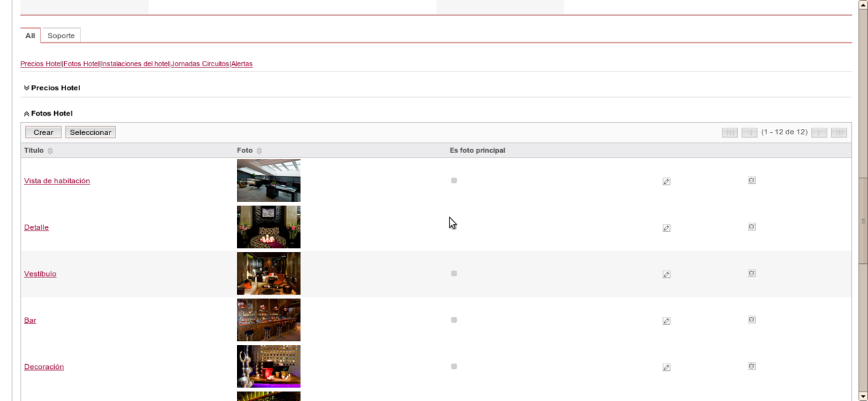Go to last page of Fotos Hotel list
868x401 pixels.
(x=839, y=132)
